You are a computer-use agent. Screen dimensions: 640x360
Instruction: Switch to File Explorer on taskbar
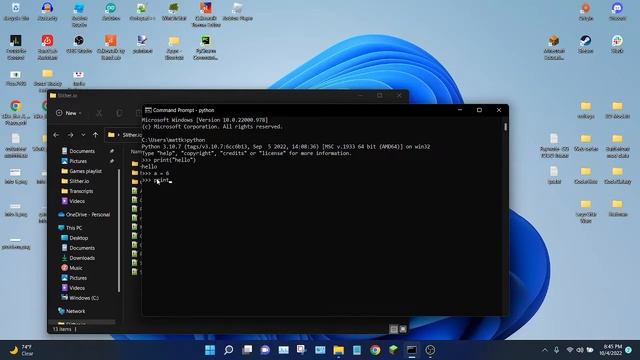[338, 350]
